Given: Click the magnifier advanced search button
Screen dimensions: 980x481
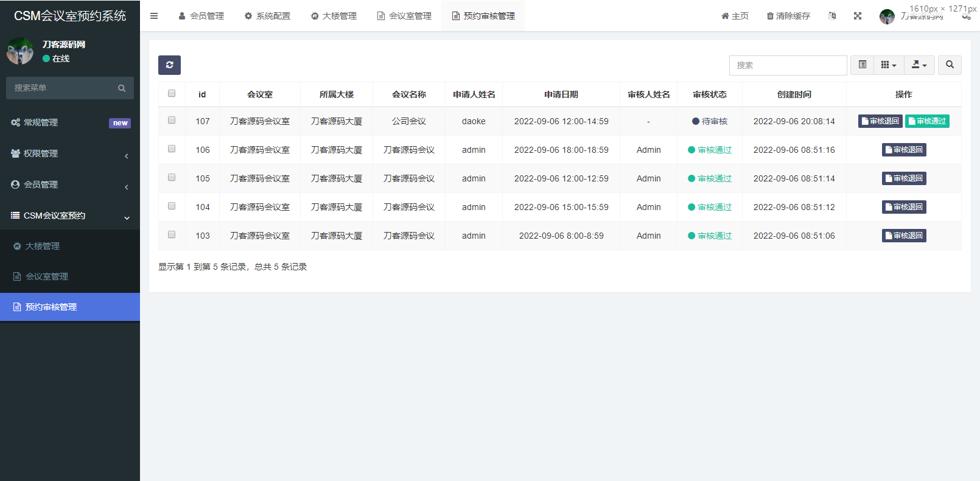Looking at the screenshot, I should click(x=950, y=65).
